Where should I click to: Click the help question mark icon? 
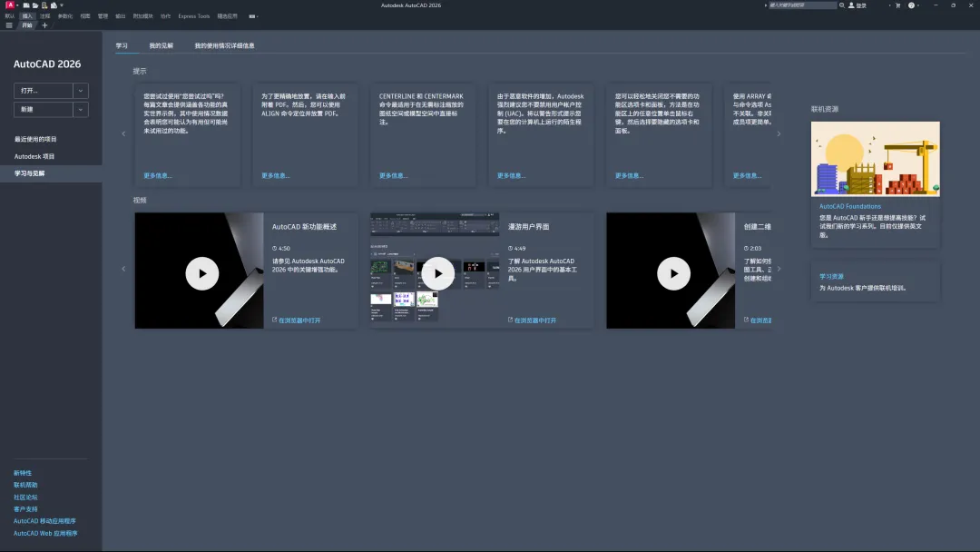click(911, 5)
